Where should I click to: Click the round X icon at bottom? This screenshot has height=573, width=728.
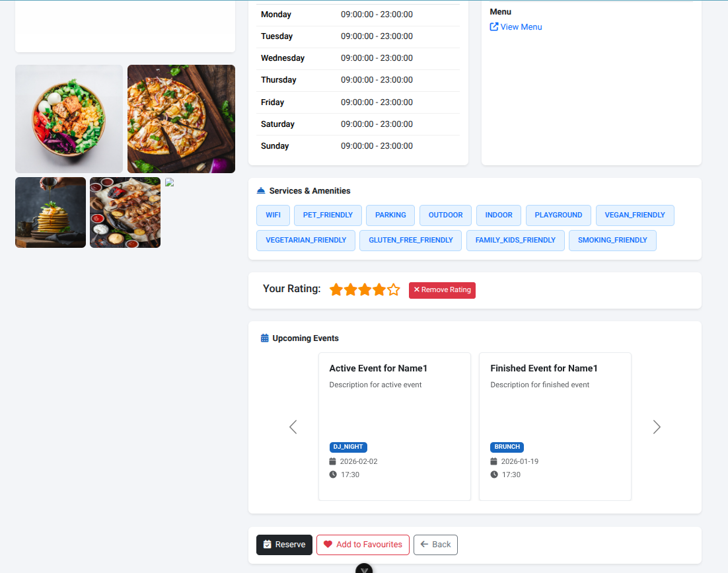point(364,568)
